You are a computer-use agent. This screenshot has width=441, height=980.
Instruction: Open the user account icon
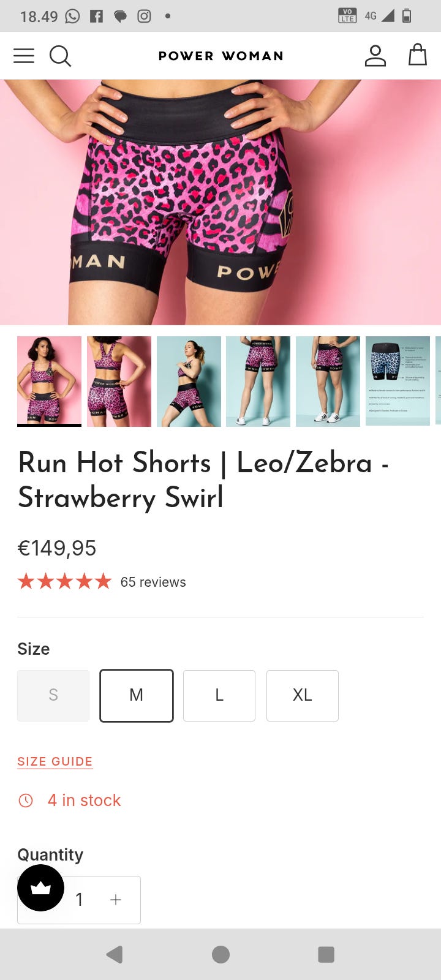click(375, 56)
